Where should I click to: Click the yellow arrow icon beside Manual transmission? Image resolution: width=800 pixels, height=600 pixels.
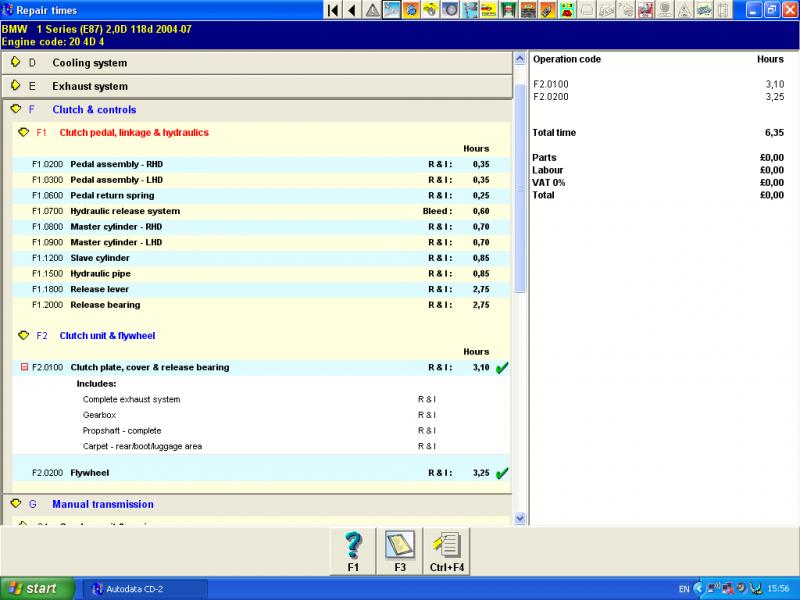coord(15,504)
